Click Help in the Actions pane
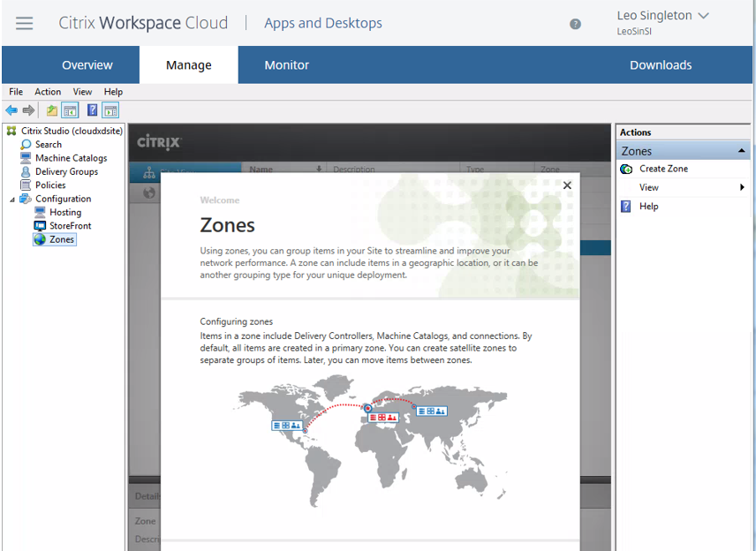The width and height of the screenshot is (756, 551). click(x=648, y=207)
